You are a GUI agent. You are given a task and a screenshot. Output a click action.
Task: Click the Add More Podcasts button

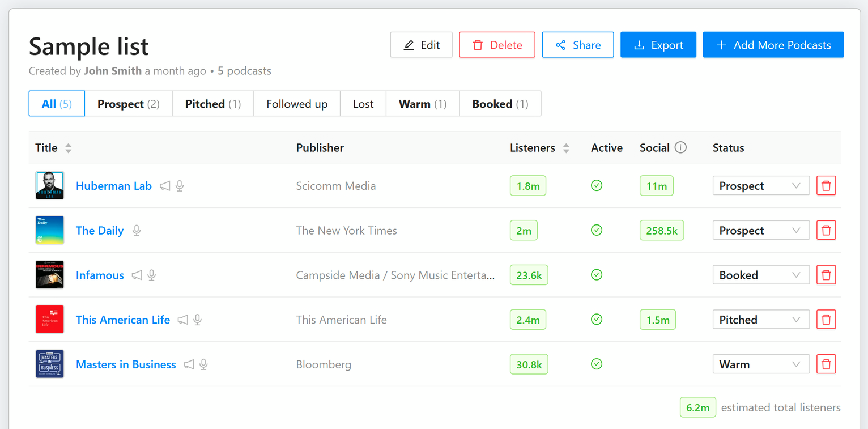(x=773, y=45)
